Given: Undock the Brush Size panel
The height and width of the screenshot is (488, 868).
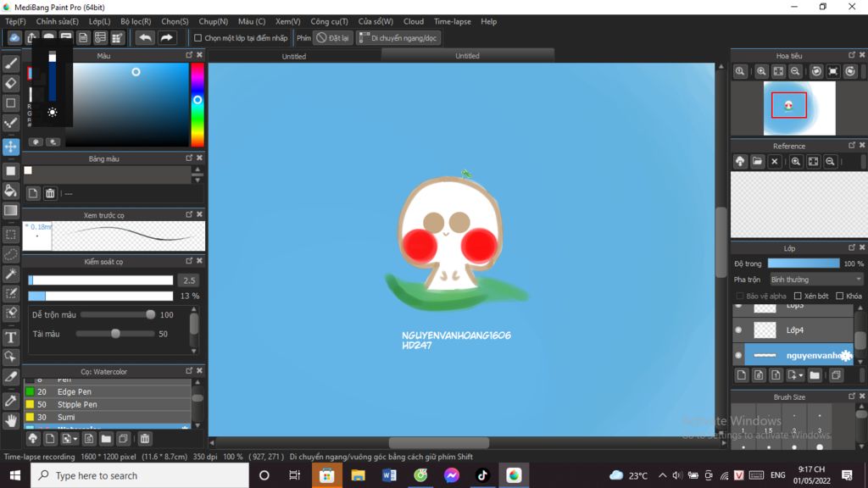Looking at the screenshot, I should (852, 396).
